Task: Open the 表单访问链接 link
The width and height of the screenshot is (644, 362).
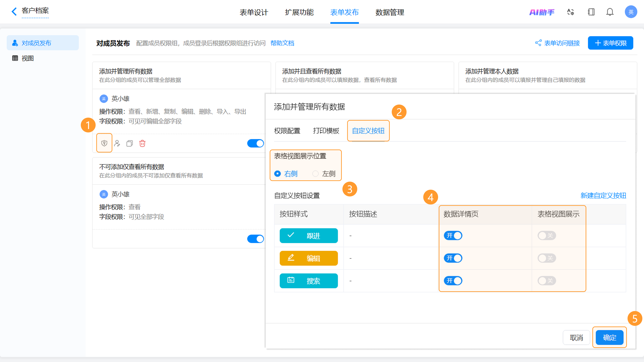Action: (562, 43)
